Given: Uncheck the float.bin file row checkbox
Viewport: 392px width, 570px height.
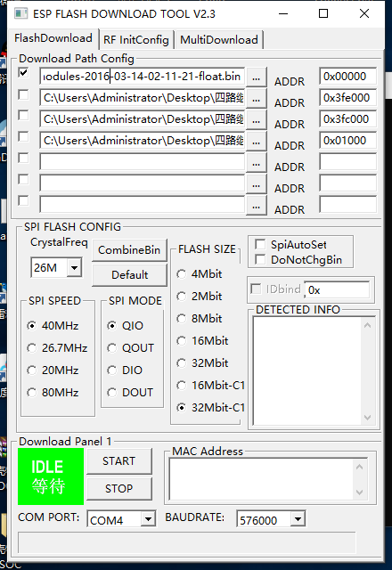Looking at the screenshot, I should (x=23, y=73).
